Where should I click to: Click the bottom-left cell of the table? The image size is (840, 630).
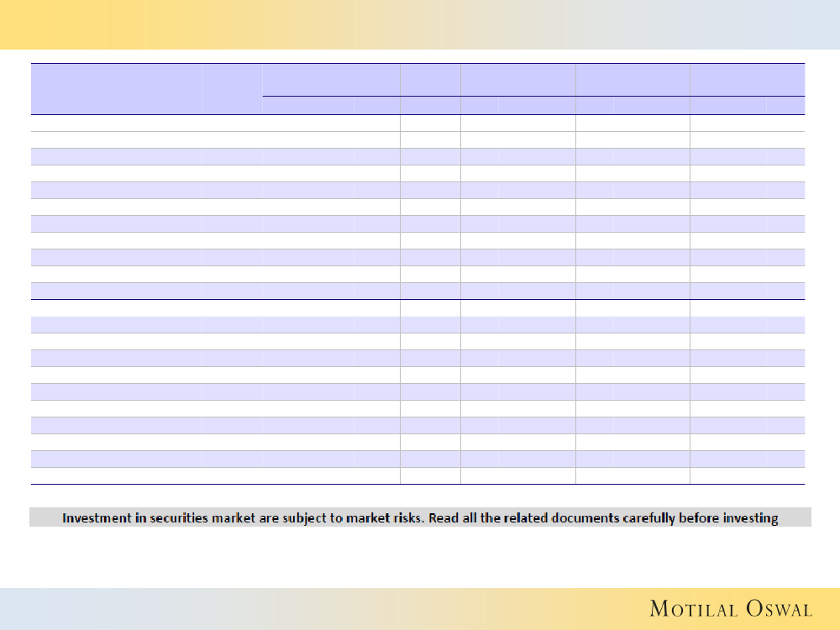click(116, 475)
